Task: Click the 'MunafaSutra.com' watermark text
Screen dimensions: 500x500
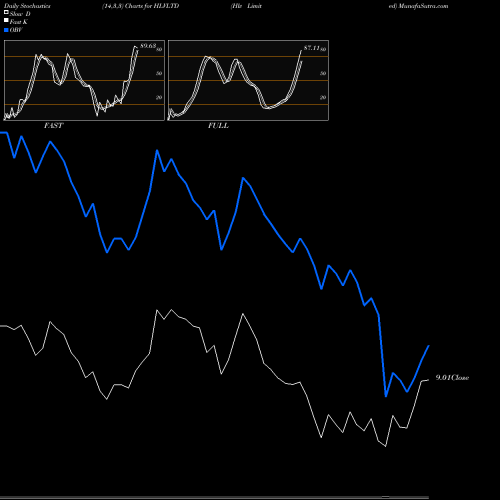Action: [x=423, y=6]
